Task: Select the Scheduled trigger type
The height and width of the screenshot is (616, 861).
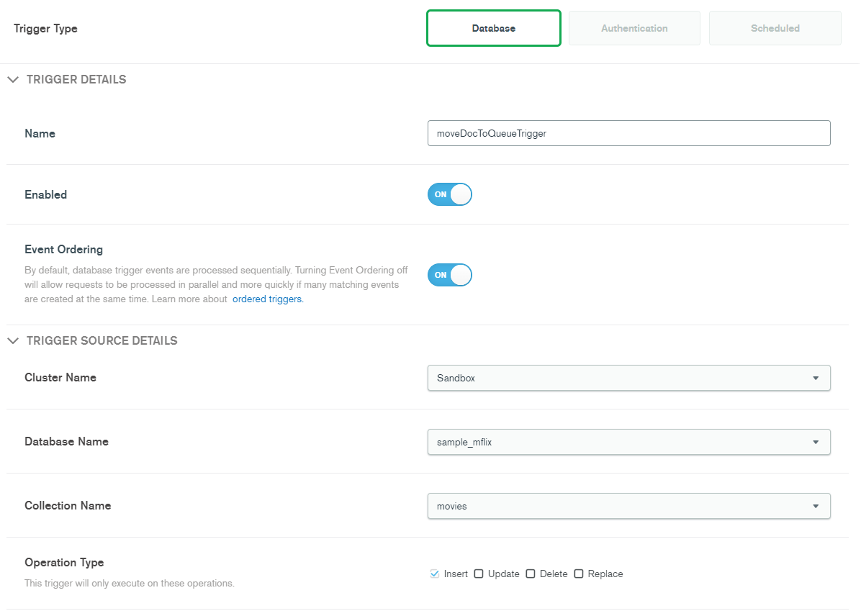Action: pyautogui.click(x=775, y=28)
